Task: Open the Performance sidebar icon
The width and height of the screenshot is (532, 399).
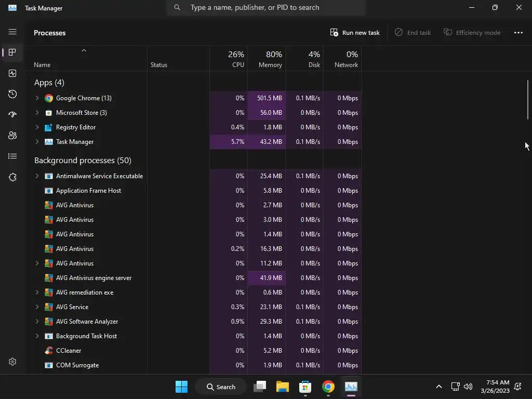Action: coord(12,73)
